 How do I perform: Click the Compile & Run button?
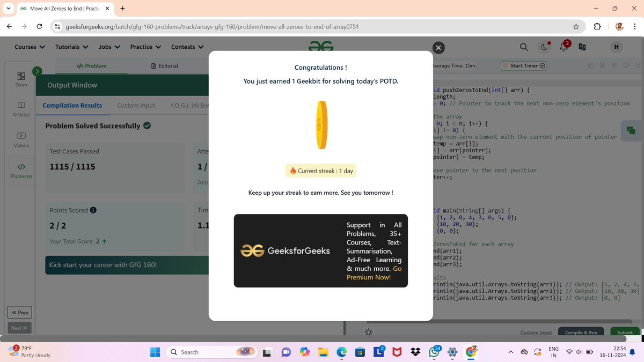point(581,333)
